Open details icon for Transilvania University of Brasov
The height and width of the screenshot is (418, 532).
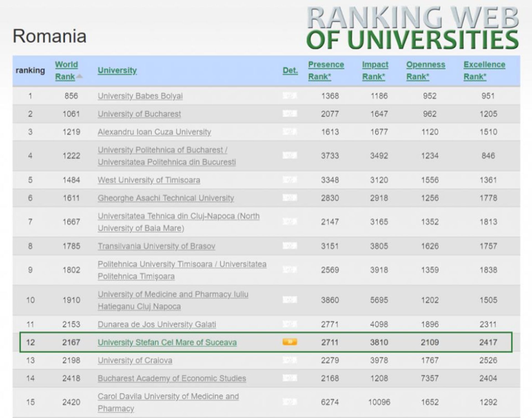[x=290, y=246]
